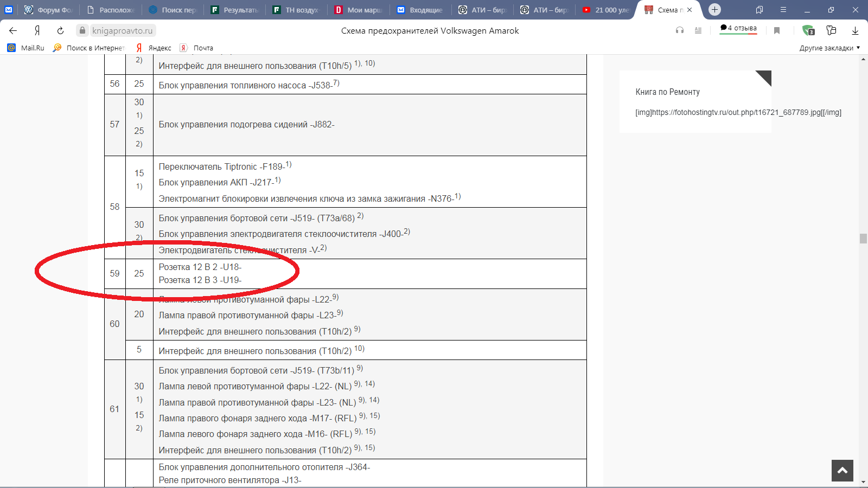Open the Protect shield icon
The width and height of the screenshot is (868, 488).
pyautogui.click(x=808, y=30)
